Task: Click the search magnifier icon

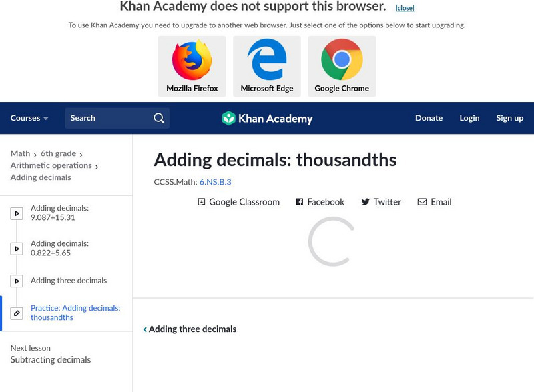Action: click(x=159, y=118)
